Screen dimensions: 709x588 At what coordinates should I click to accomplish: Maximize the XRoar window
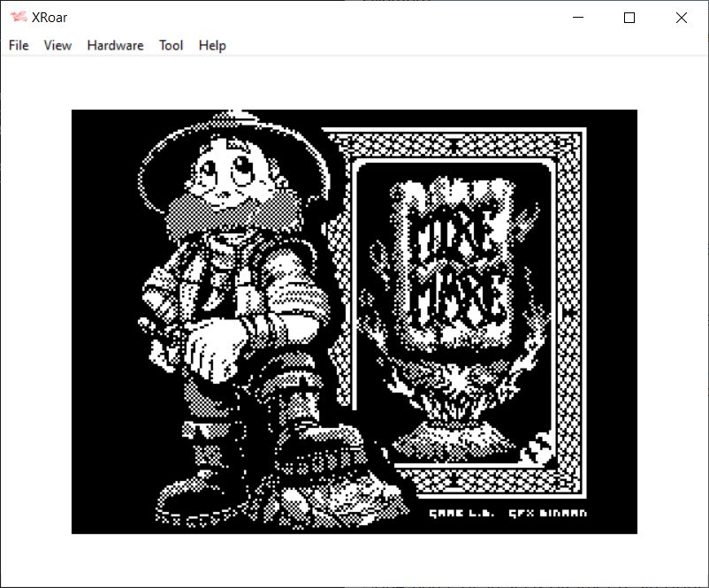[629, 18]
